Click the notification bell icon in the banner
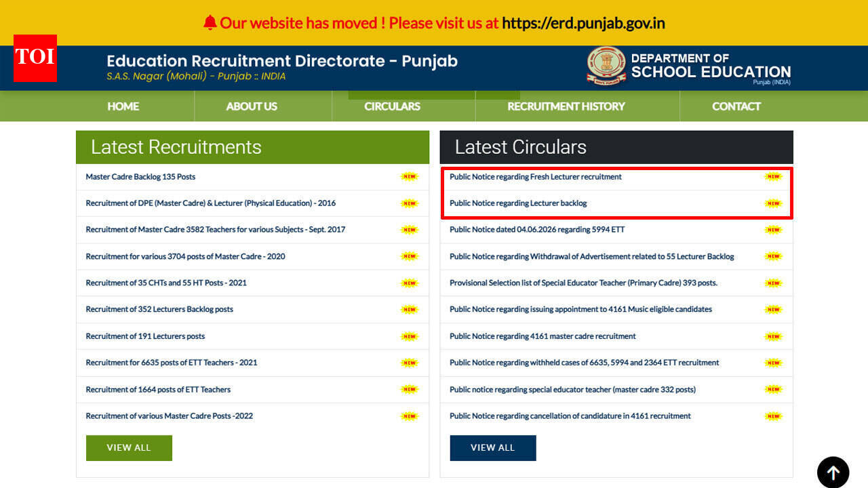This screenshot has width=868, height=488. click(210, 22)
